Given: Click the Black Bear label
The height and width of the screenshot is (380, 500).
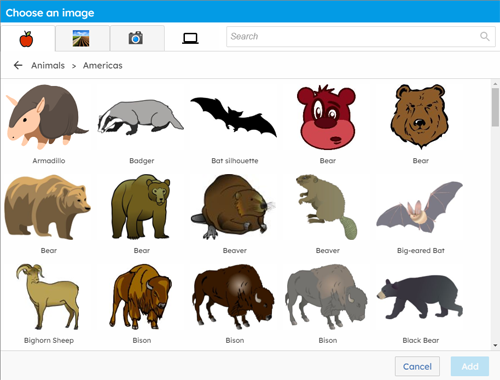Looking at the screenshot, I should [421, 340].
